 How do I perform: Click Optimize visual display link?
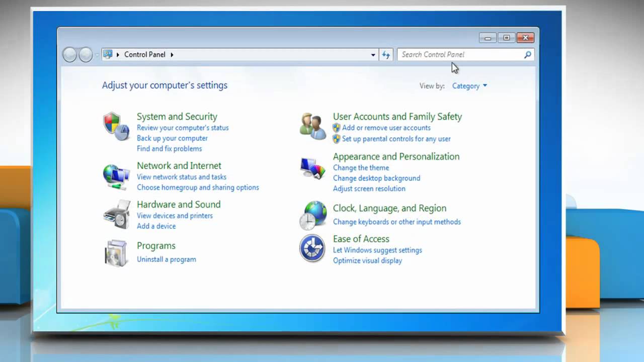[367, 261]
